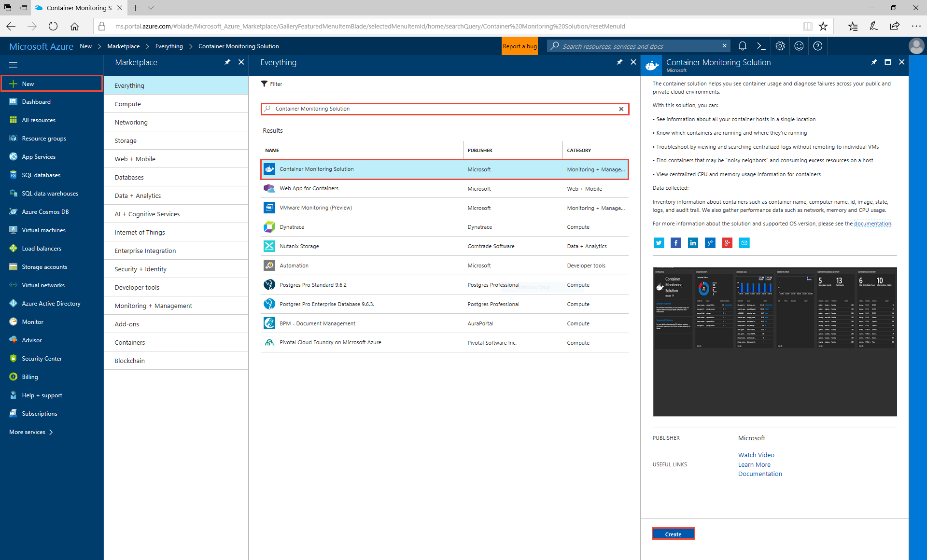Click the Cloud Shell terminal icon
Image resolution: width=927 pixels, height=560 pixels.
(761, 46)
